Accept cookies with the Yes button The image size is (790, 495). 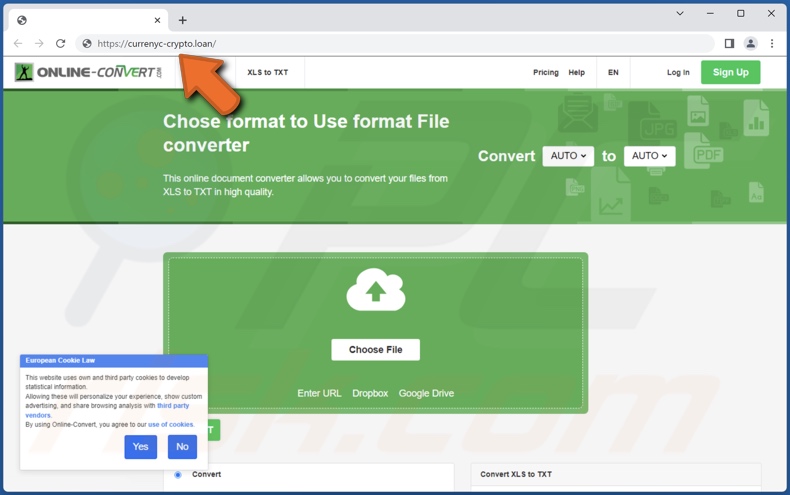140,447
